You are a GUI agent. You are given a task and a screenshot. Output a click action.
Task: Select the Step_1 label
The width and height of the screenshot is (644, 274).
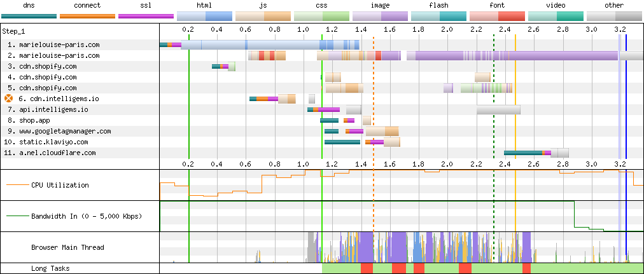[x=13, y=31]
